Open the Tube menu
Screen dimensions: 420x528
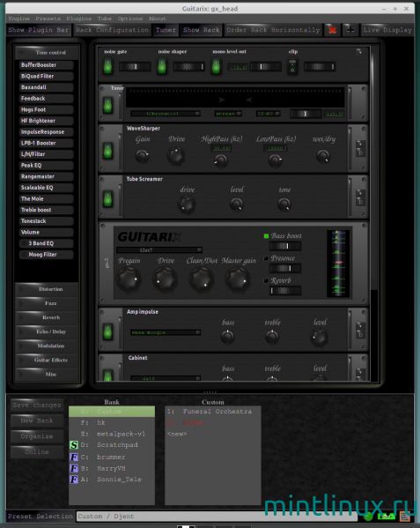click(x=104, y=19)
